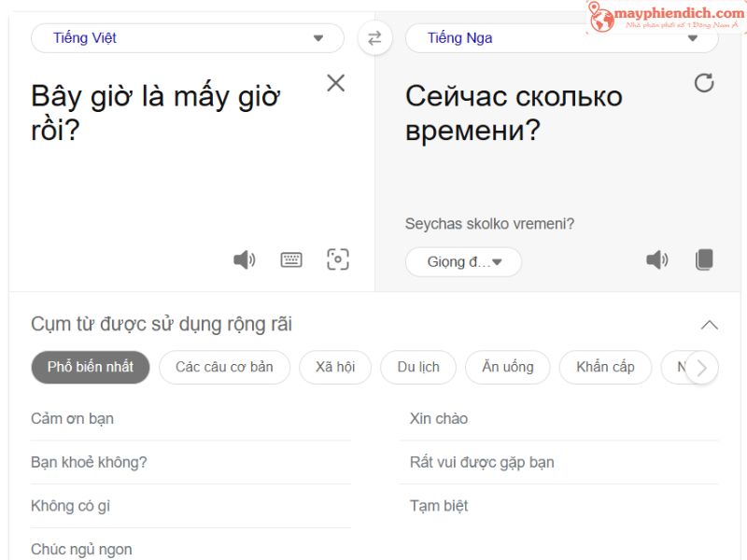Play audio of the Vietnamese text

(245, 259)
